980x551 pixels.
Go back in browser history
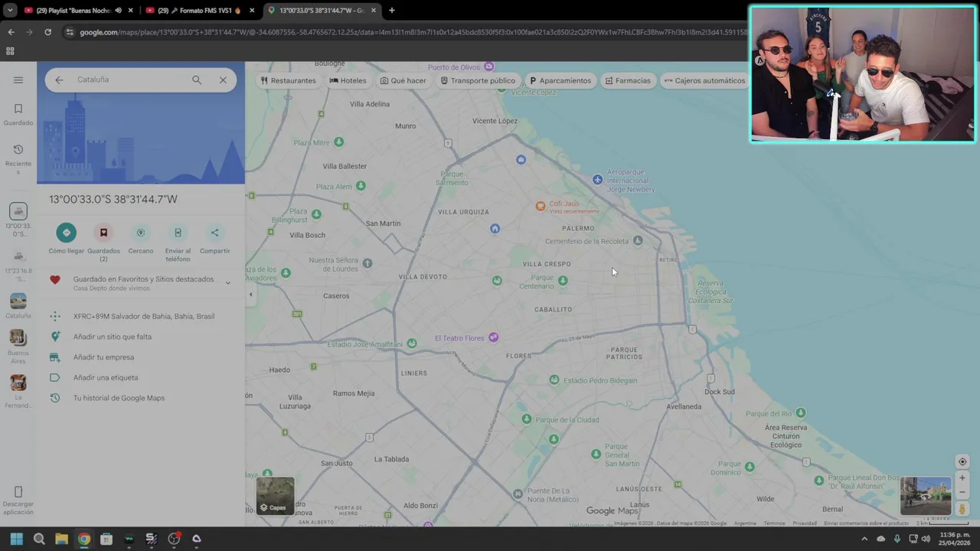(11, 32)
